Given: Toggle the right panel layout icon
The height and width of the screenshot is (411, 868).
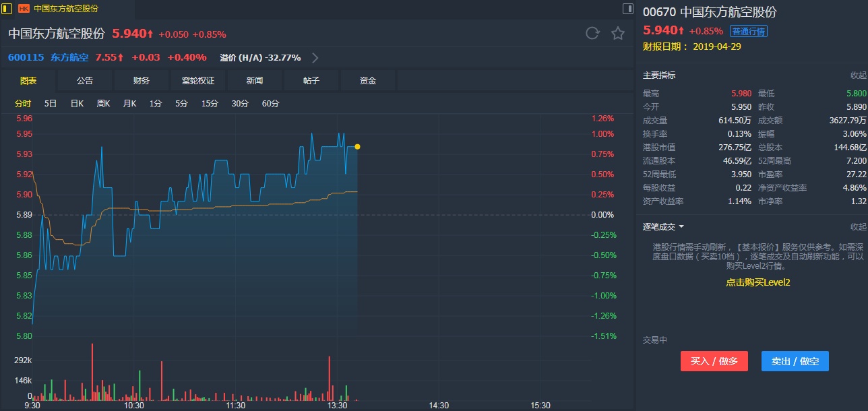Looking at the screenshot, I should (x=627, y=9).
